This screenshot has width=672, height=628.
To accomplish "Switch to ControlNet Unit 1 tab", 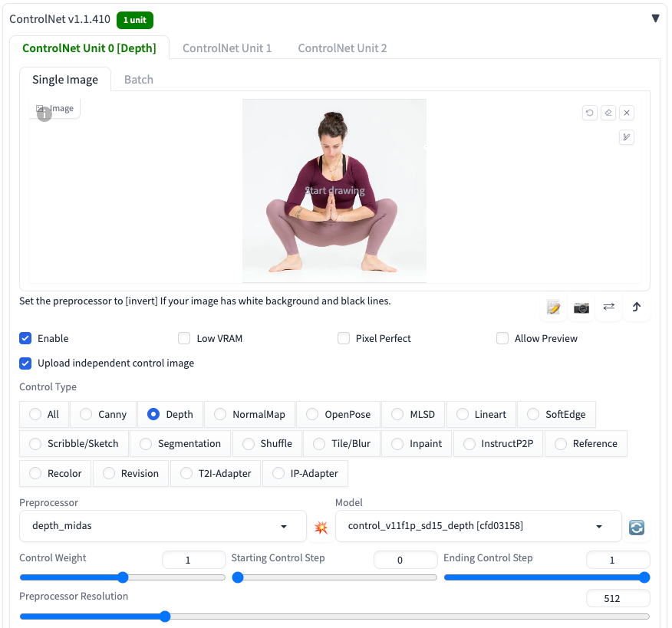I will coord(227,48).
